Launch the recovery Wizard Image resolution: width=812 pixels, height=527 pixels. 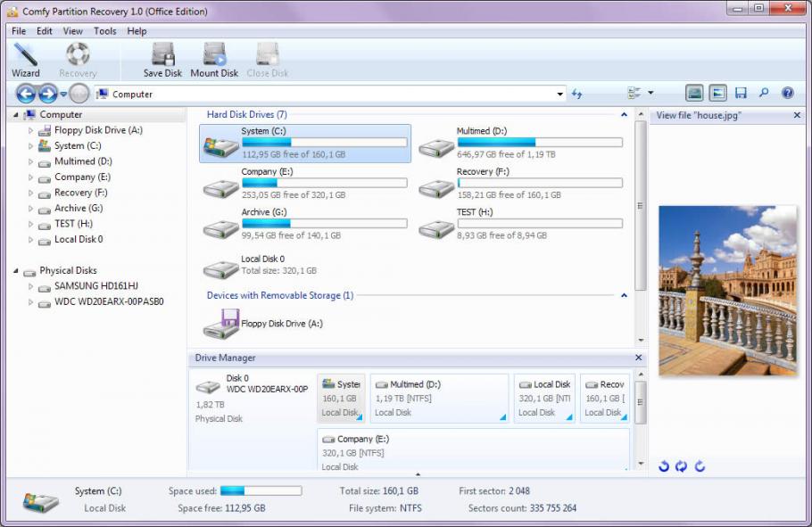coord(25,58)
